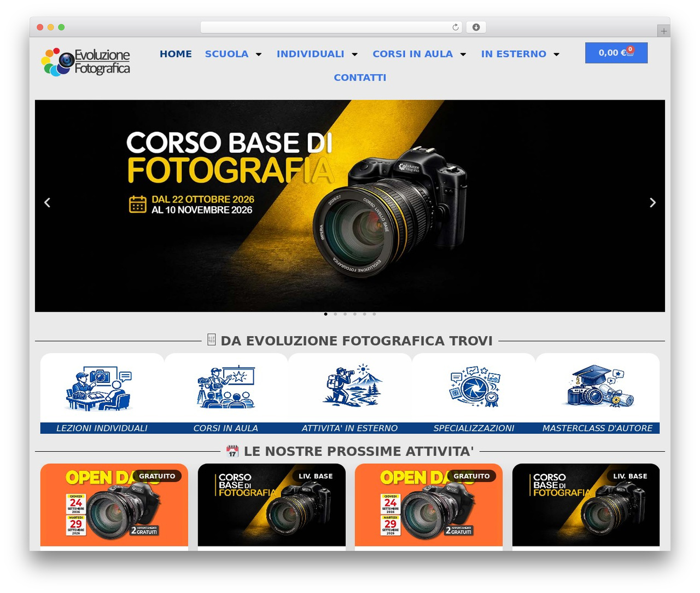Open the LEZIONI INDIVIDUALI label link
Viewport: 700px width, 593px height.
(x=102, y=428)
